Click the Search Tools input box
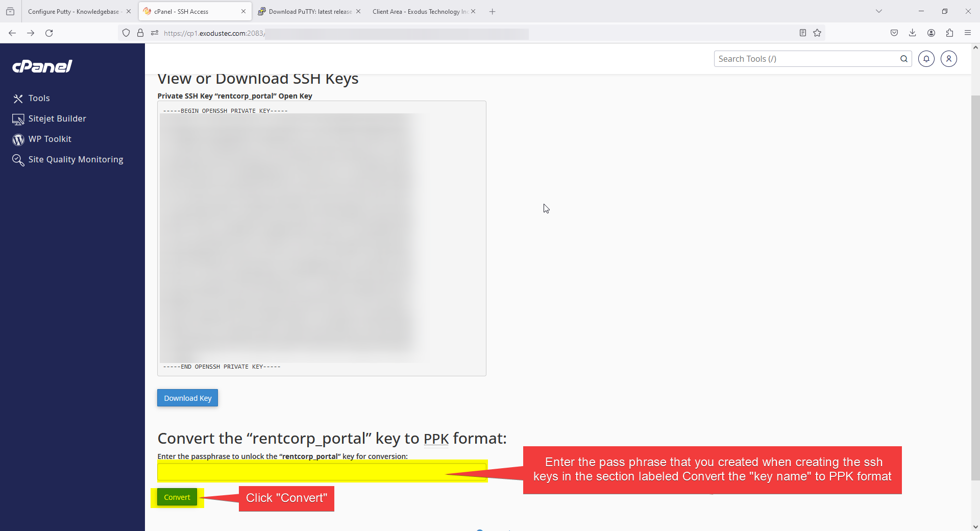 [806, 59]
